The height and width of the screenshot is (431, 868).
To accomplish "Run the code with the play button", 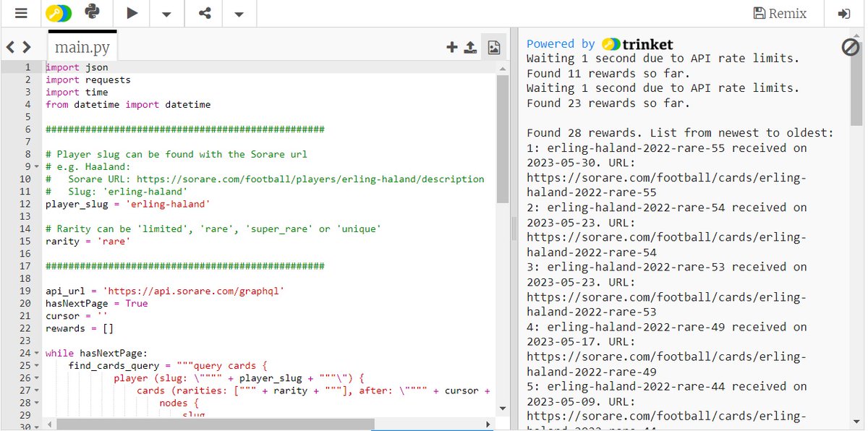I will pos(132,13).
